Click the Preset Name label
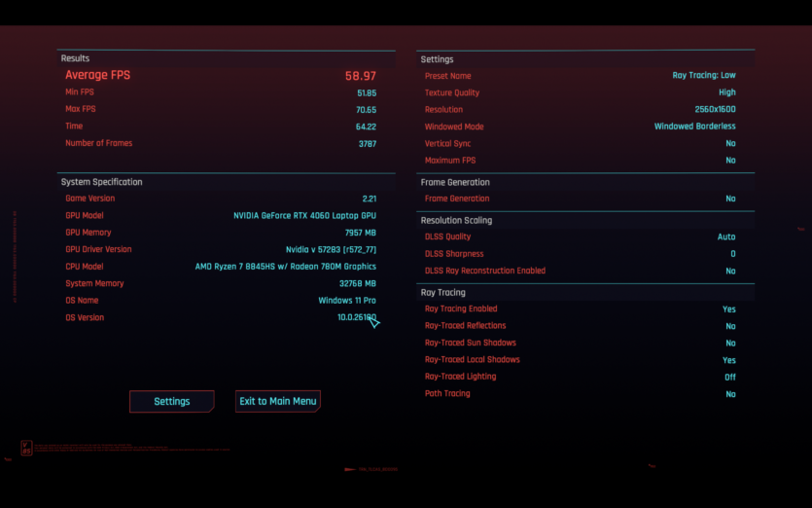The width and height of the screenshot is (812, 508). point(448,76)
